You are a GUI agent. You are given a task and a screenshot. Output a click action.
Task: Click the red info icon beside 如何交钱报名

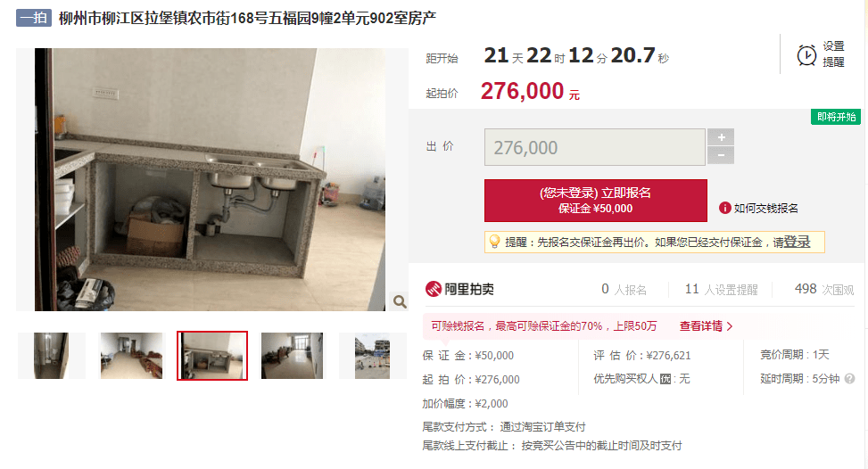724,208
